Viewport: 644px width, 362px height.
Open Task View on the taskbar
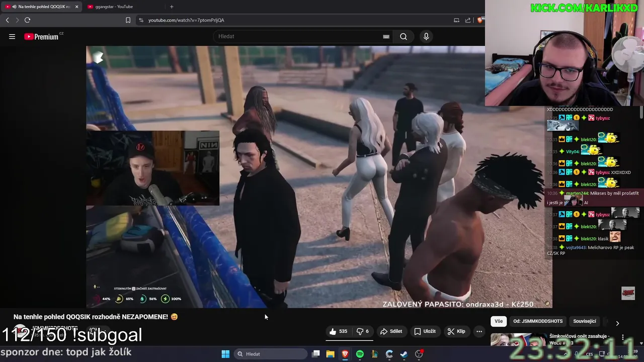316,354
